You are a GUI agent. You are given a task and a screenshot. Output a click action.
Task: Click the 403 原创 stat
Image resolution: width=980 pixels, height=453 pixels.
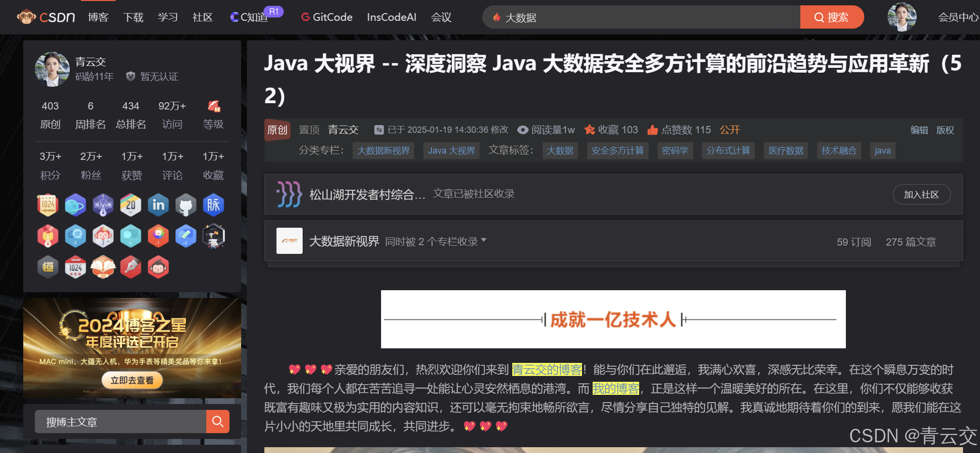click(50, 115)
